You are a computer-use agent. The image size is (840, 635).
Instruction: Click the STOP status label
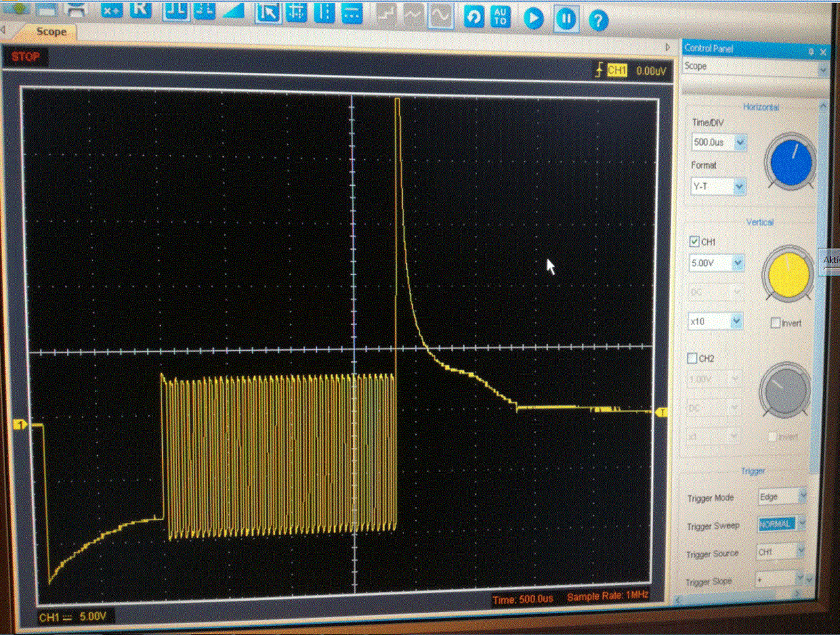(26, 57)
